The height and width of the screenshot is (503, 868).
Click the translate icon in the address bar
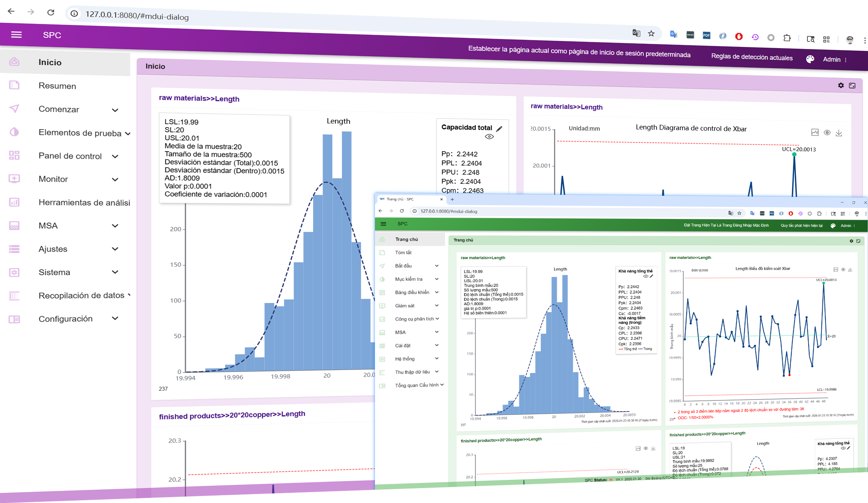coord(636,33)
